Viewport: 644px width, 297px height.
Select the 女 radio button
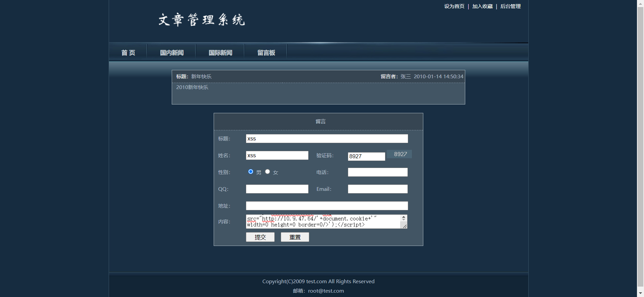coord(267,172)
